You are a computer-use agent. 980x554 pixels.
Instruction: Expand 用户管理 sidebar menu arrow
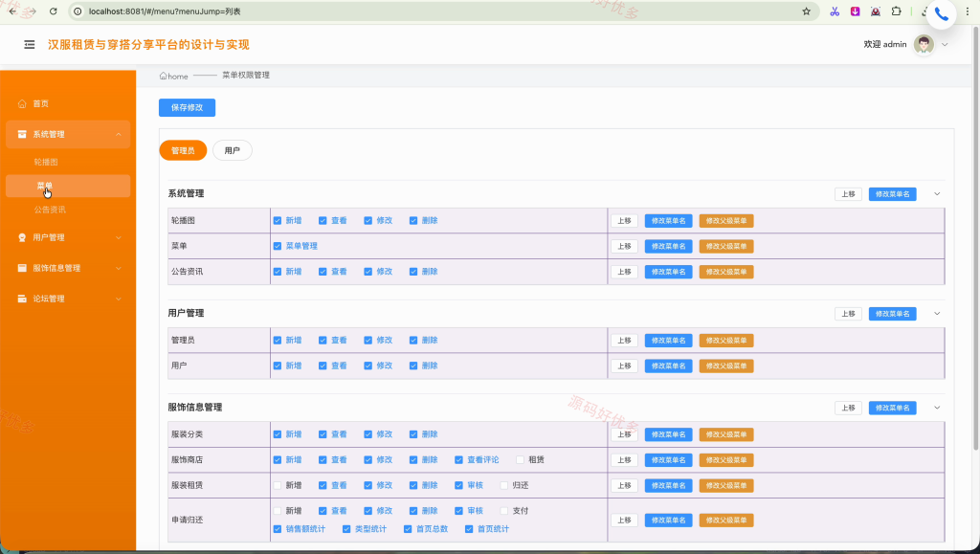pos(118,237)
